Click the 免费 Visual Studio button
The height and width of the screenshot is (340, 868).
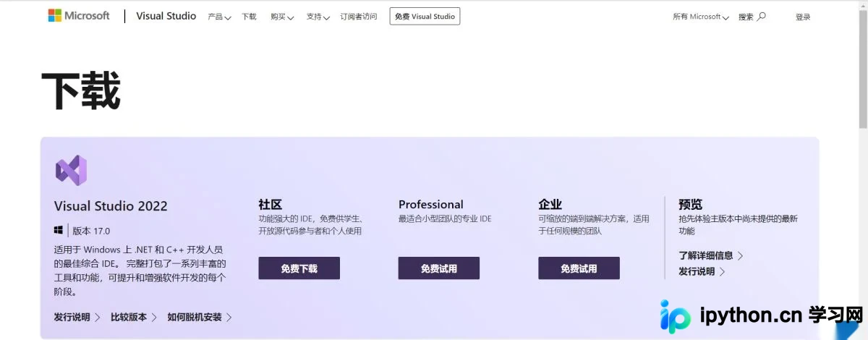click(x=425, y=17)
